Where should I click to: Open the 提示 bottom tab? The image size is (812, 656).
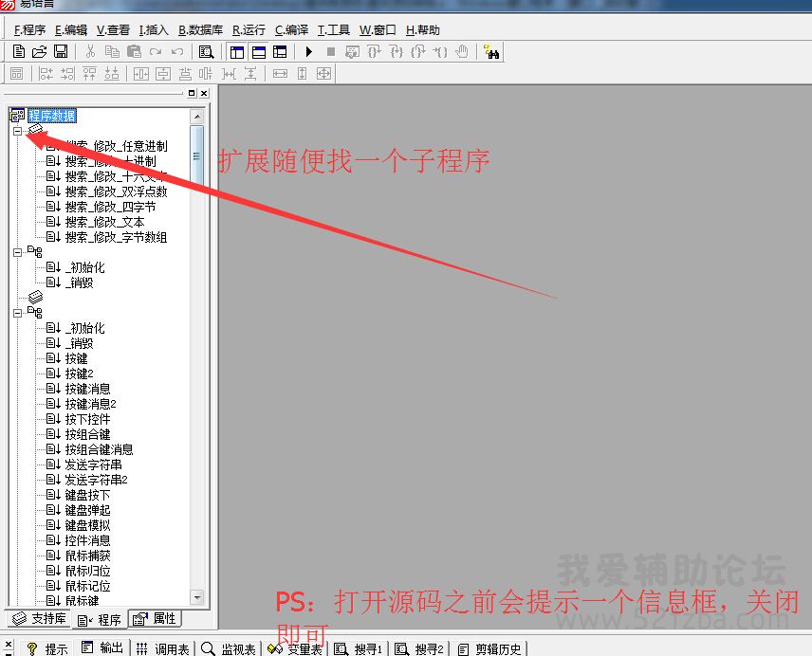click(47, 648)
